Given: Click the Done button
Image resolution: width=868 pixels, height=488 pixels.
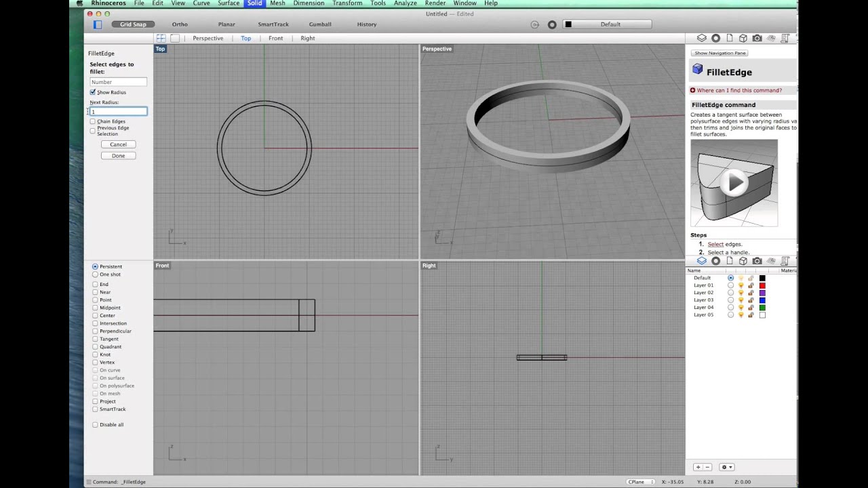Looking at the screenshot, I should point(118,156).
